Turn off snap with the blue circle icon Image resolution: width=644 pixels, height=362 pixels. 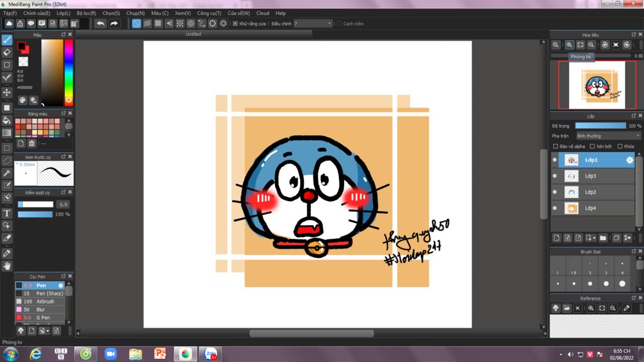[x=136, y=23]
